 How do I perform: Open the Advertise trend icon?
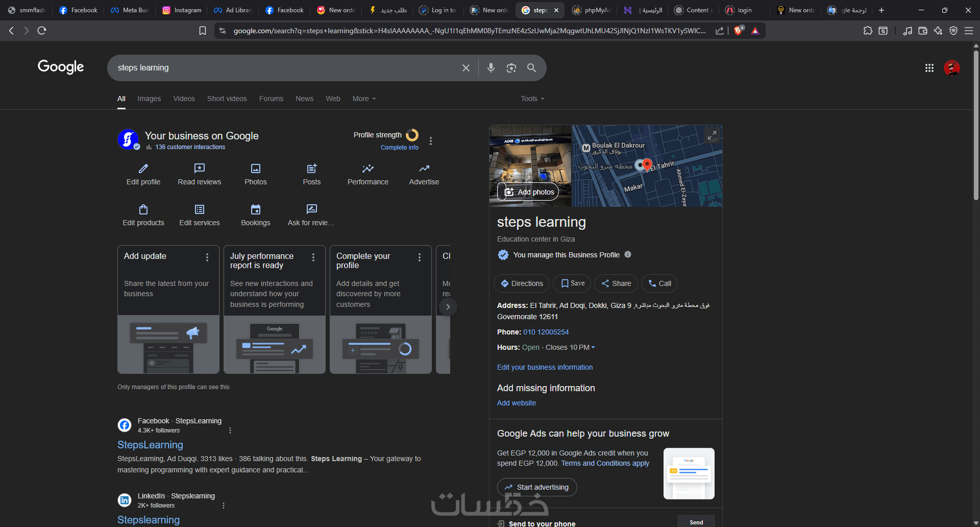click(424, 169)
